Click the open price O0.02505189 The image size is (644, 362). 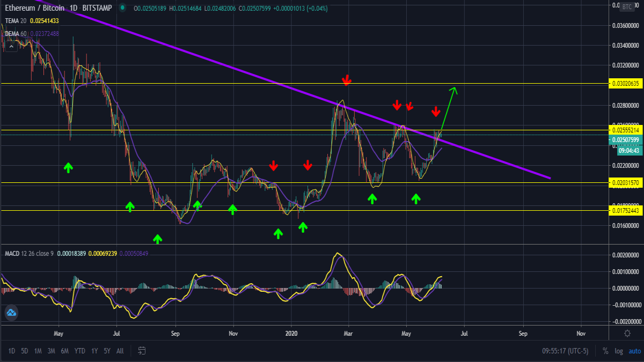(x=151, y=8)
